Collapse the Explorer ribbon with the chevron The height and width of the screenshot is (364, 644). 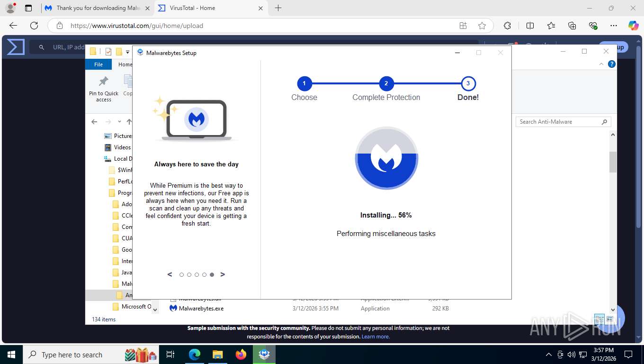point(602,64)
